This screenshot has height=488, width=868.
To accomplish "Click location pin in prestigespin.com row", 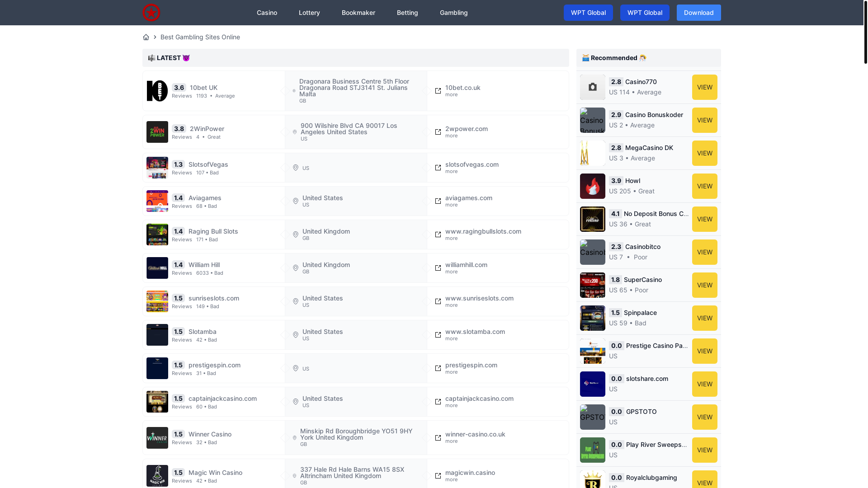I will coord(296,368).
